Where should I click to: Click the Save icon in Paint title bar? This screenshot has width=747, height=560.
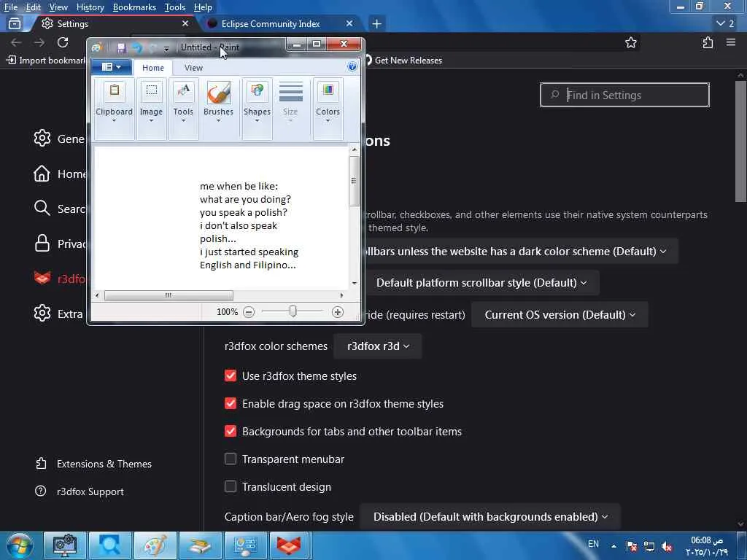click(121, 47)
